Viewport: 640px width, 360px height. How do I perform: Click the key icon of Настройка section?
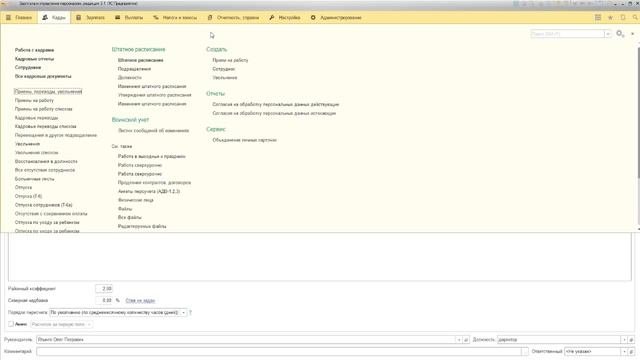[272, 18]
